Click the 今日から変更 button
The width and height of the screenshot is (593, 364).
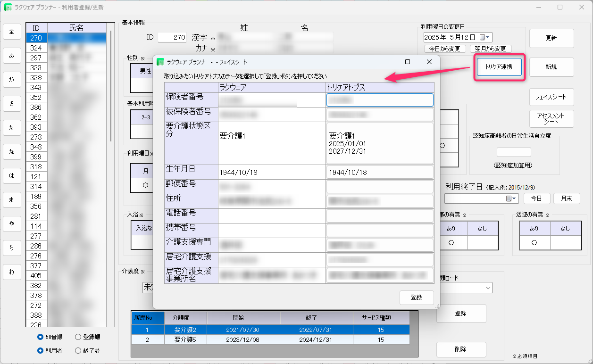click(445, 49)
